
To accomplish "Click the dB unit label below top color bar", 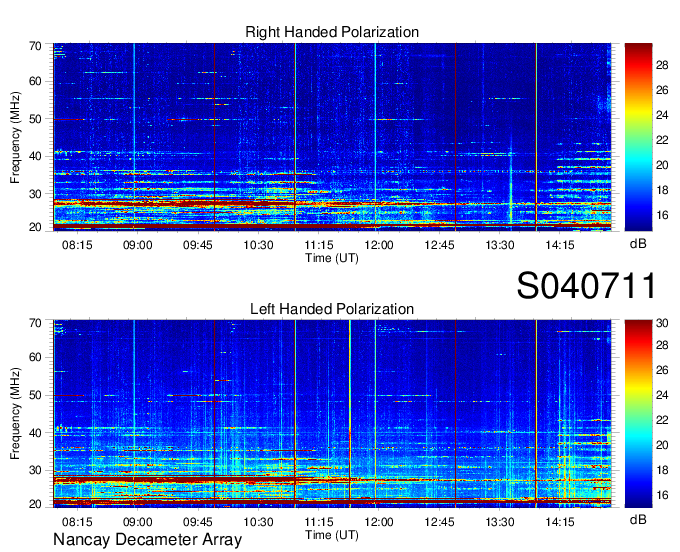I will point(638,244).
